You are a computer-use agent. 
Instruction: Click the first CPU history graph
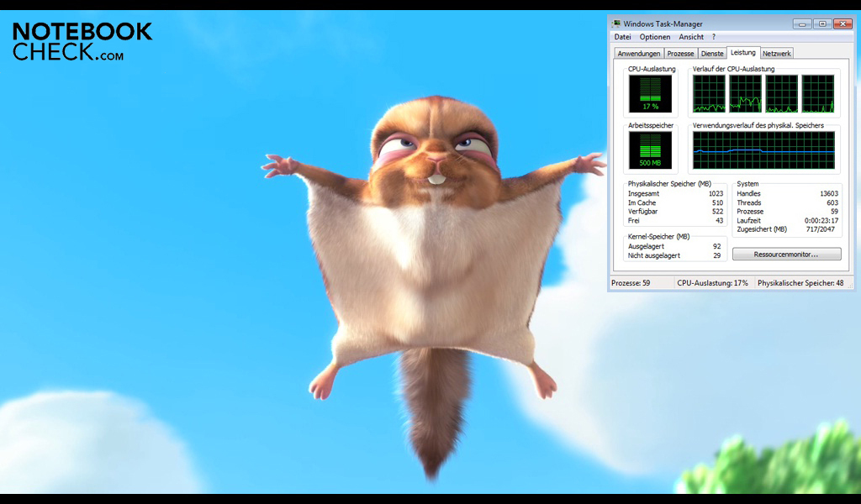click(x=709, y=94)
